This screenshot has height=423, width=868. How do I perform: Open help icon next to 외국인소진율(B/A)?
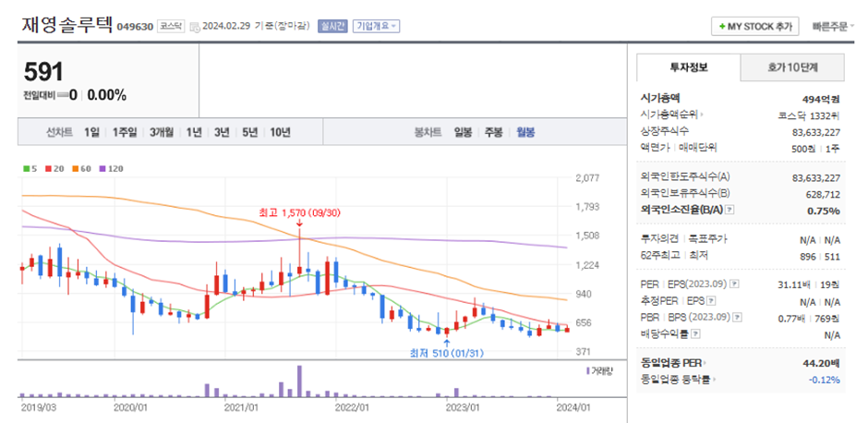coord(729,211)
